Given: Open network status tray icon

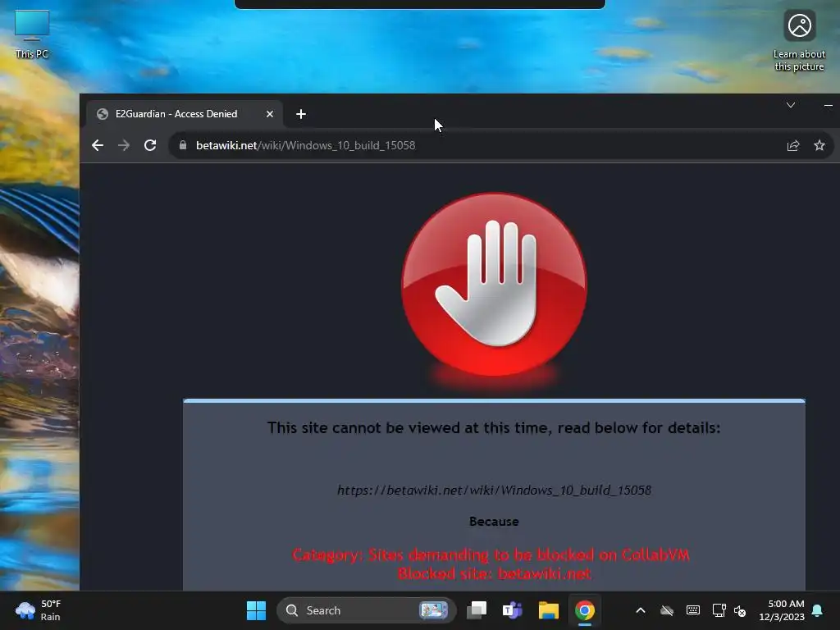Looking at the screenshot, I should point(719,610).
